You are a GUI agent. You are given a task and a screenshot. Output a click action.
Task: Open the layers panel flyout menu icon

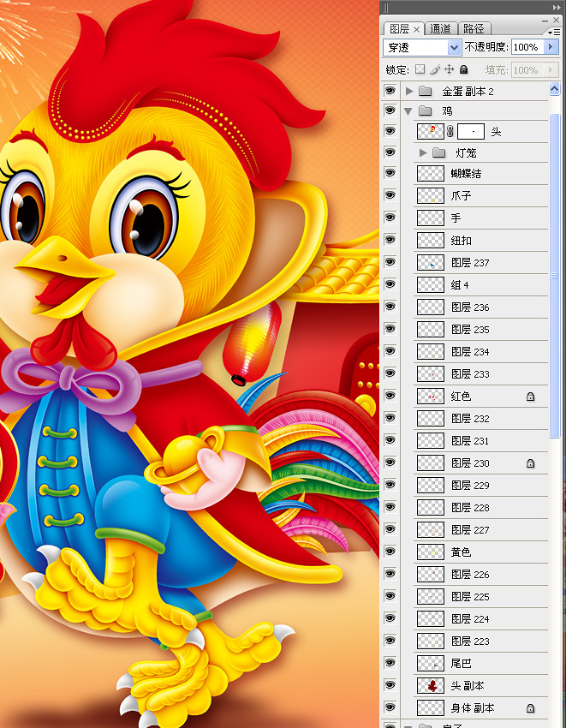(x=553, y=32)
